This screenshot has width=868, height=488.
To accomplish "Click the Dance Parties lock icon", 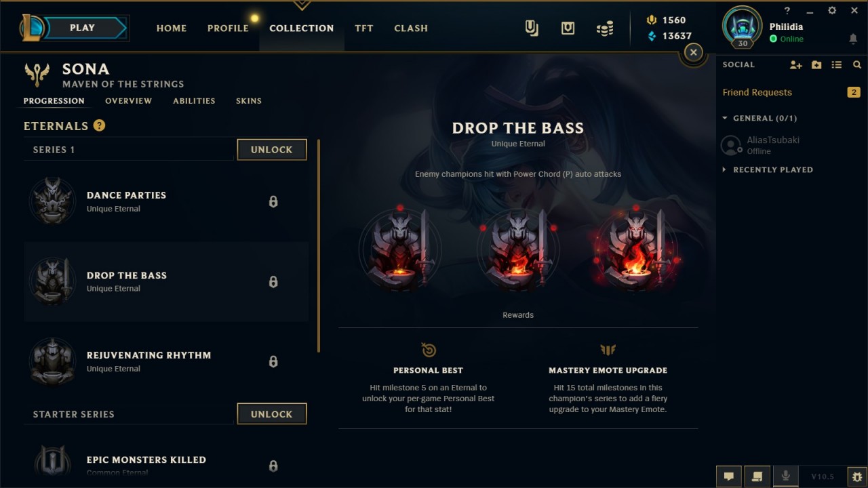I will coord(273,201).
